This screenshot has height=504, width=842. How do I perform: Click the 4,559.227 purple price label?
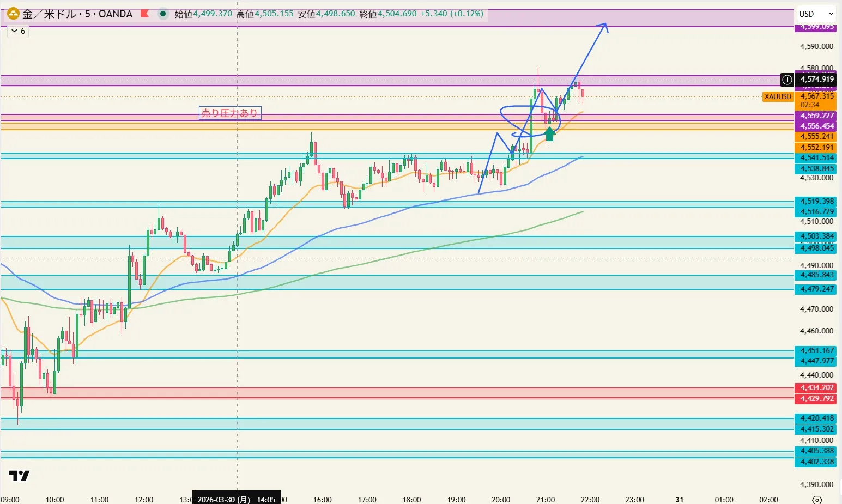tap(816, 116)
